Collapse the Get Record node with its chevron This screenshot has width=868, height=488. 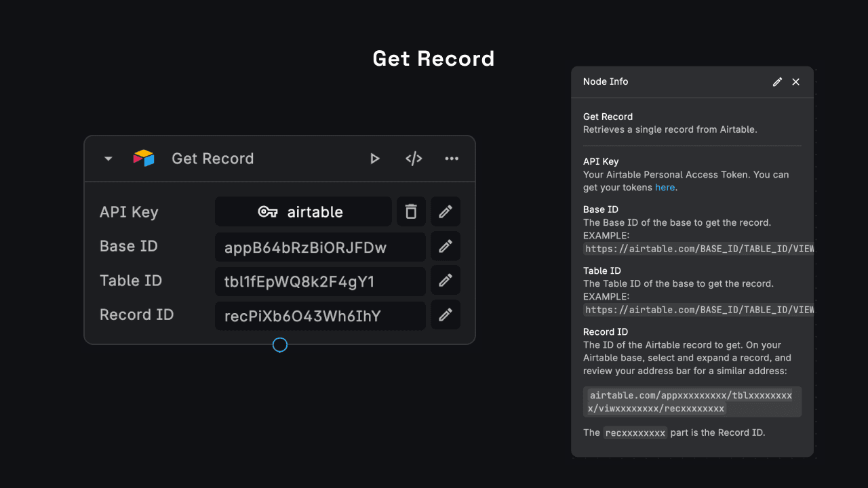point(107,158)
